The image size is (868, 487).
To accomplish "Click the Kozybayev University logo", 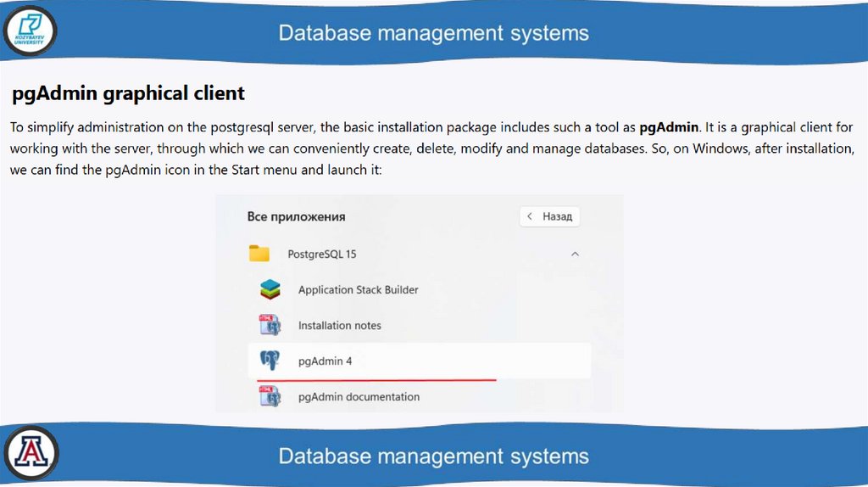I will coord(31,32).
